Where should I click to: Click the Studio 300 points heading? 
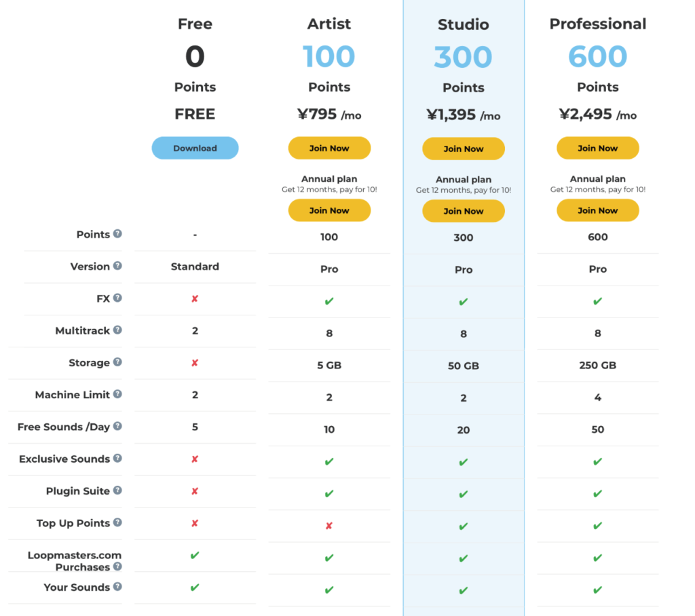click(464, 57)
